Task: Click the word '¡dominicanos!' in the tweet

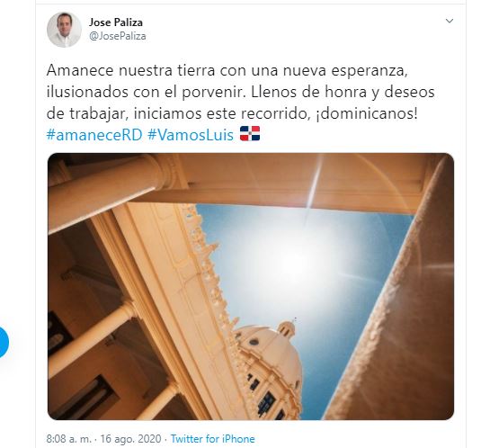Action: (x=367, y=113)
